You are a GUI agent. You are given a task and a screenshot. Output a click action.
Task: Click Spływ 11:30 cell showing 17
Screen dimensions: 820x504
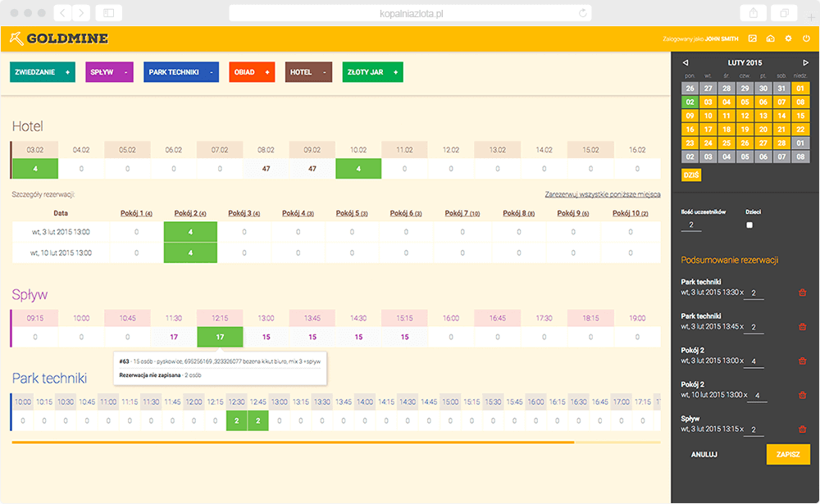coord(174,337)
